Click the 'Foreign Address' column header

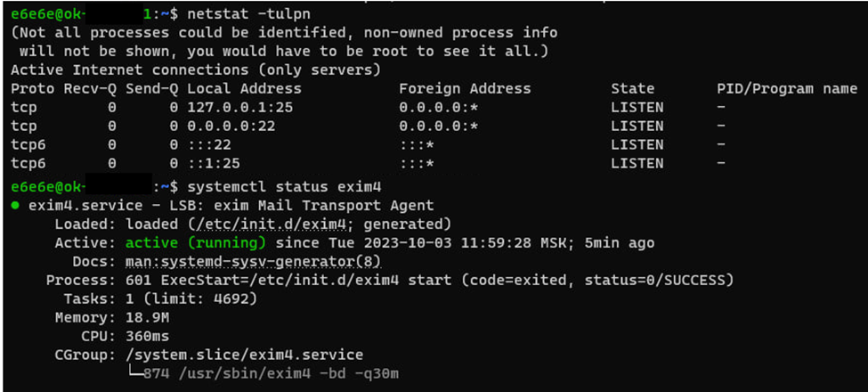pos(465,88)
